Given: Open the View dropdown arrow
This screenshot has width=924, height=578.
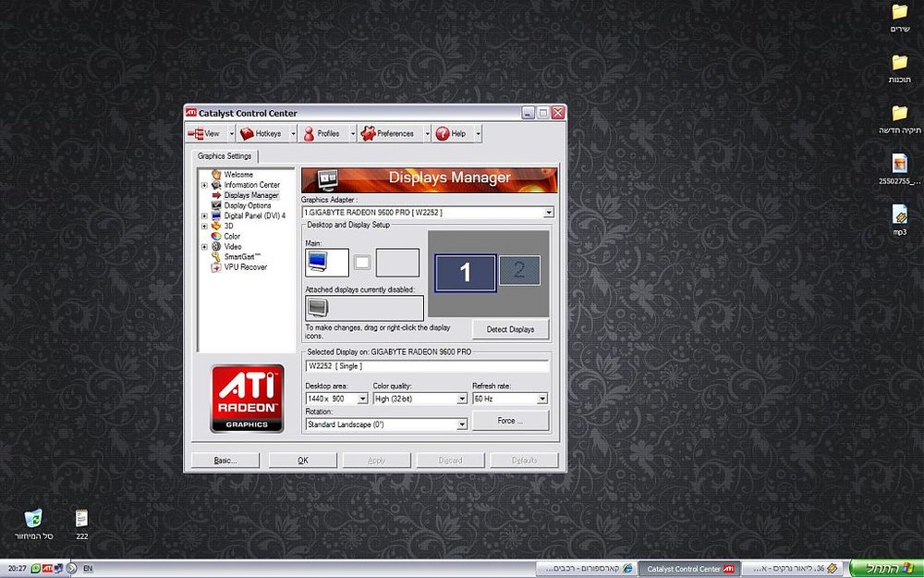Looking at the screenshot, I should click(232, 134).
